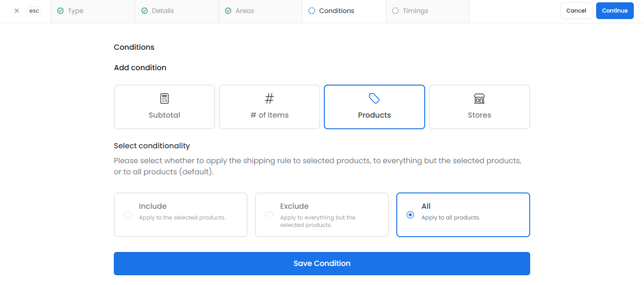This screenshot has height=285, width=644.
Task: Select the Subtotal calculator icon
Action: 164,99
